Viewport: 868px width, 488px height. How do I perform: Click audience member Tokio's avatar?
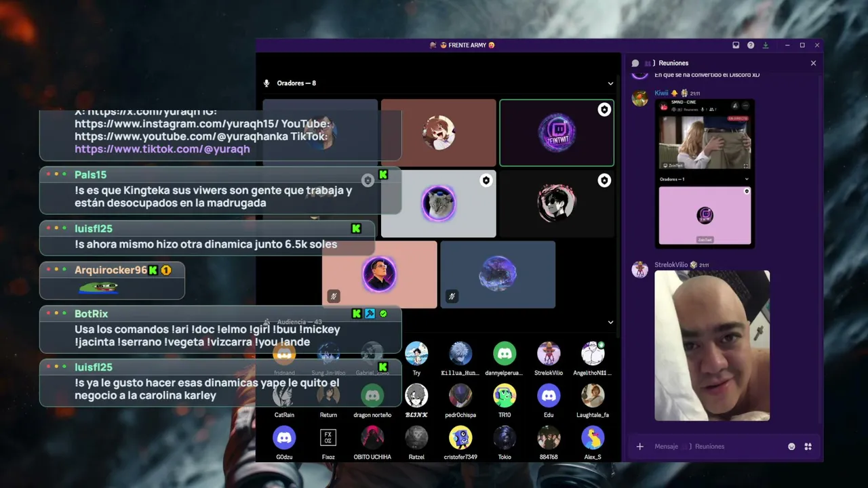pyautogui.click(x=505, y=437)
